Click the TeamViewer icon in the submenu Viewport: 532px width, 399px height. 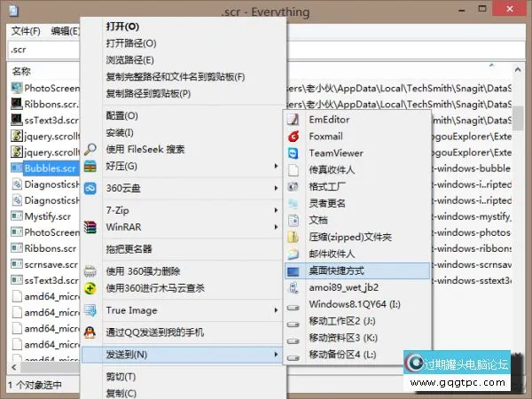point(293,153)
